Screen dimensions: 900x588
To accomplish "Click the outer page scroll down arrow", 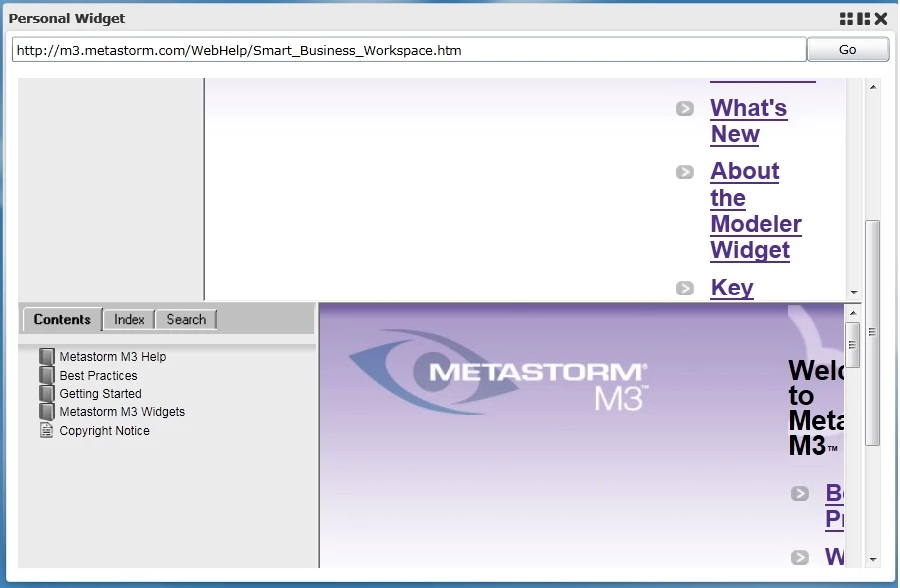I will (872, 560).
